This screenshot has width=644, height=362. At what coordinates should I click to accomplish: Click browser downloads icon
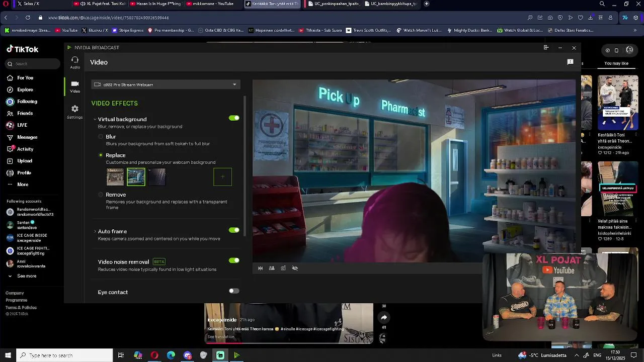(590, 18)
